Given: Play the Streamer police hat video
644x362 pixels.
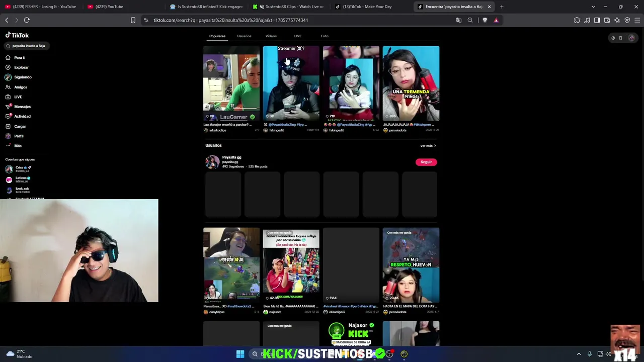Looking at the screenshot, I should (291, 83).
